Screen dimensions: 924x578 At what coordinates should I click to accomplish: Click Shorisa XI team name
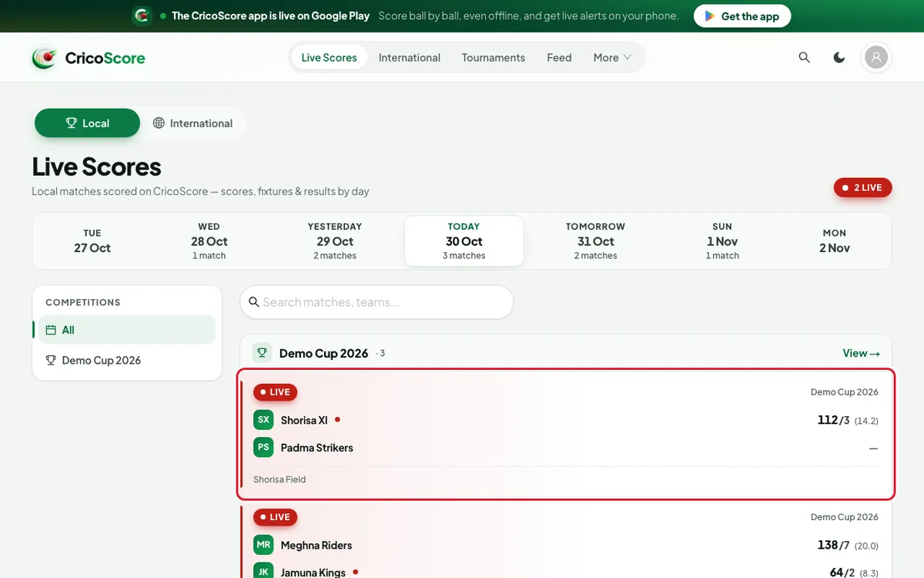pyautogui.click(x=304, y=420)
